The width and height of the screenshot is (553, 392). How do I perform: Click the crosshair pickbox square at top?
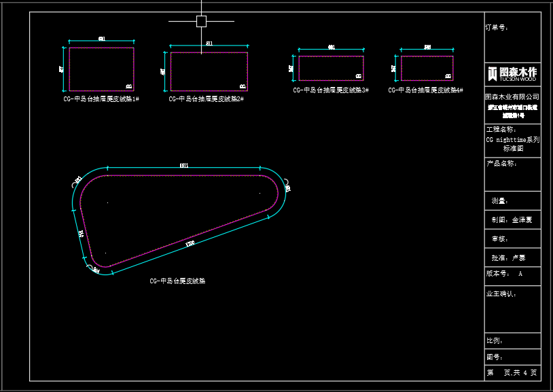(201, 21)
